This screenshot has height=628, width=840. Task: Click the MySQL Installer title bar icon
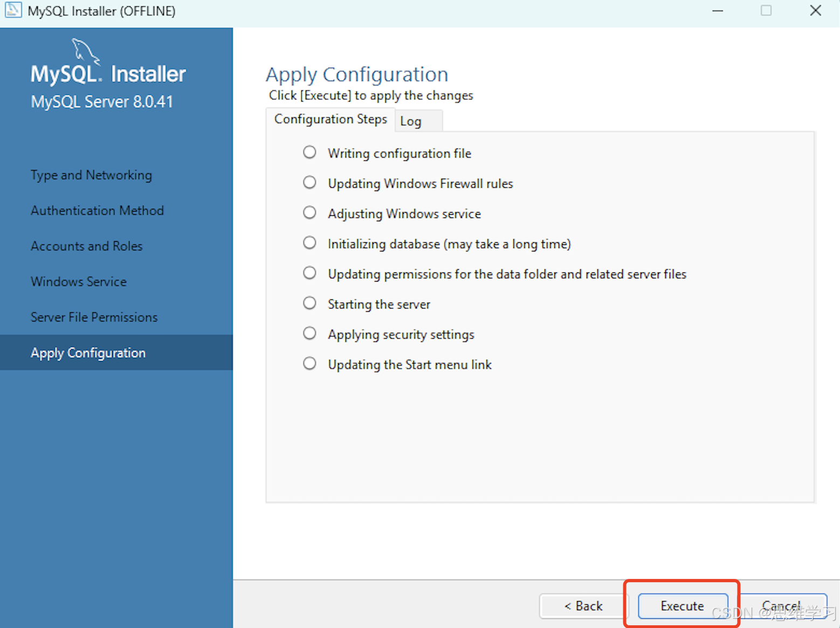pyautogui.click(x=13, y=10)
